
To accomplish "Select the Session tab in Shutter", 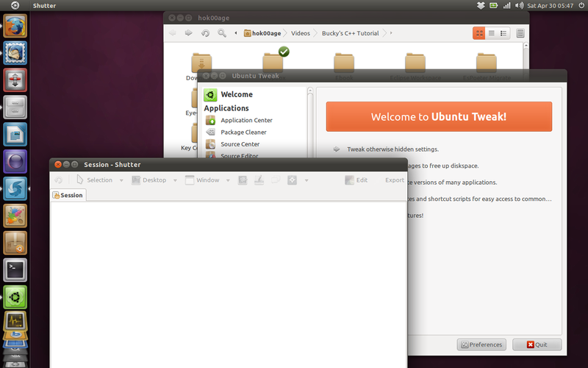I will click(x=68, y=195).
